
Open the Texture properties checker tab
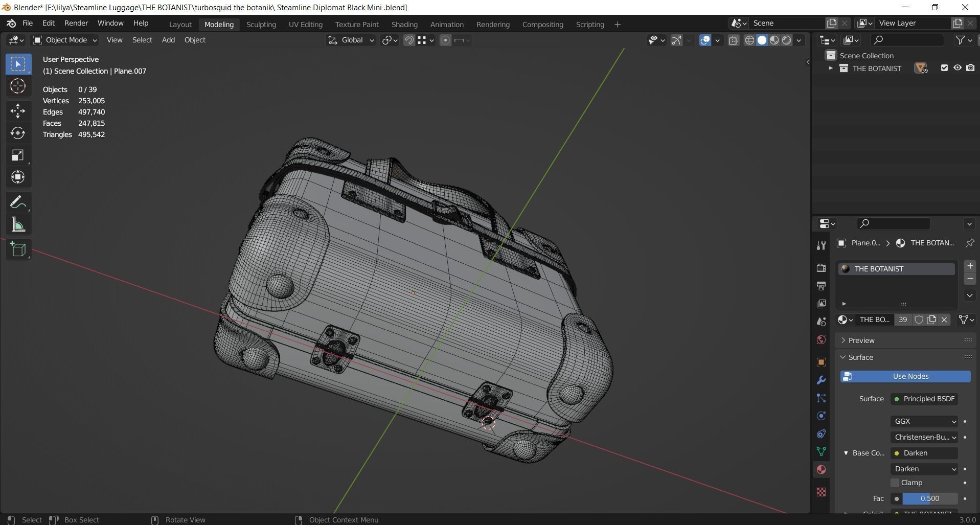coord(821,492)
